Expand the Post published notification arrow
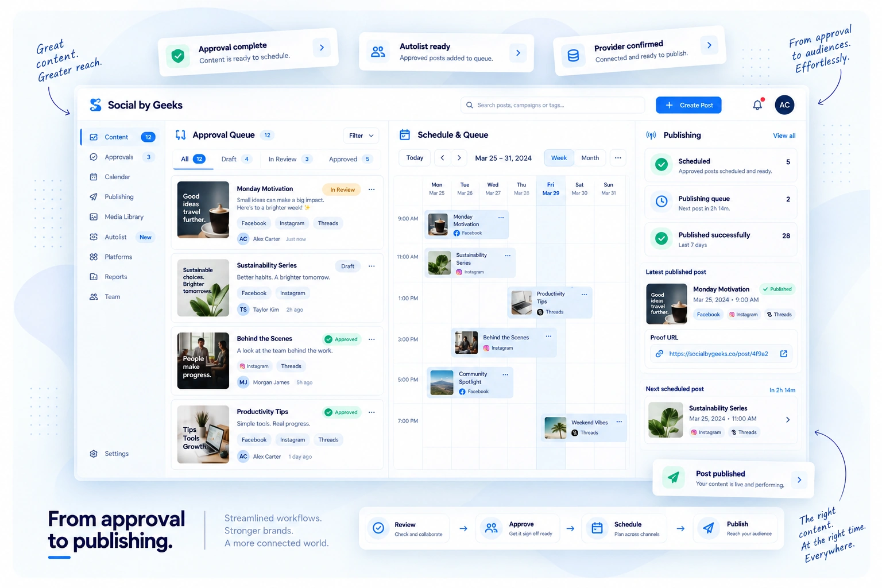The height and width of the screenshot is (588, 882). pos(799,479)
